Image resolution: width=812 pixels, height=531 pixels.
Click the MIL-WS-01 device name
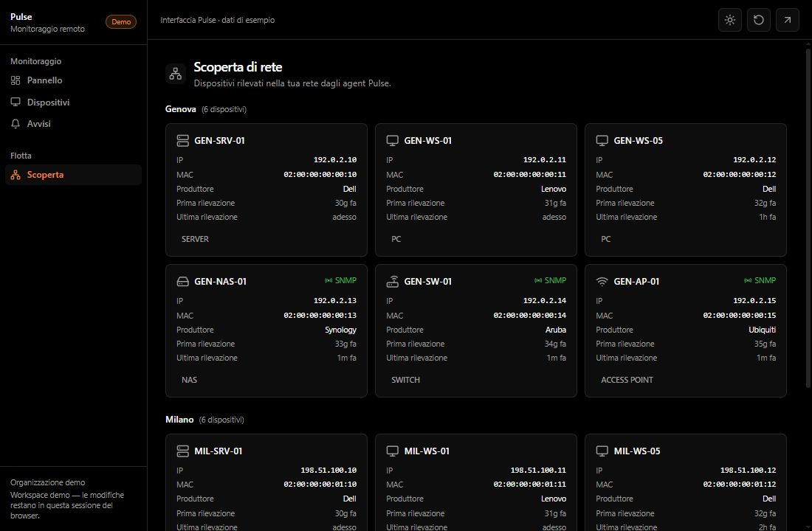point(427,451)
